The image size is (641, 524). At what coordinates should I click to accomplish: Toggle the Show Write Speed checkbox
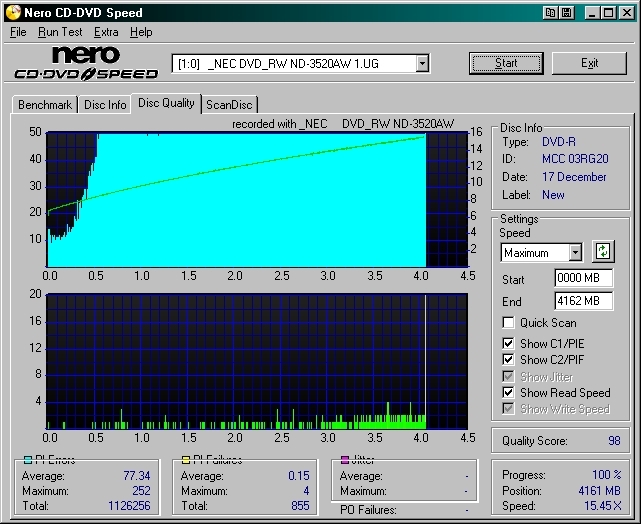(x=508, y=408)
